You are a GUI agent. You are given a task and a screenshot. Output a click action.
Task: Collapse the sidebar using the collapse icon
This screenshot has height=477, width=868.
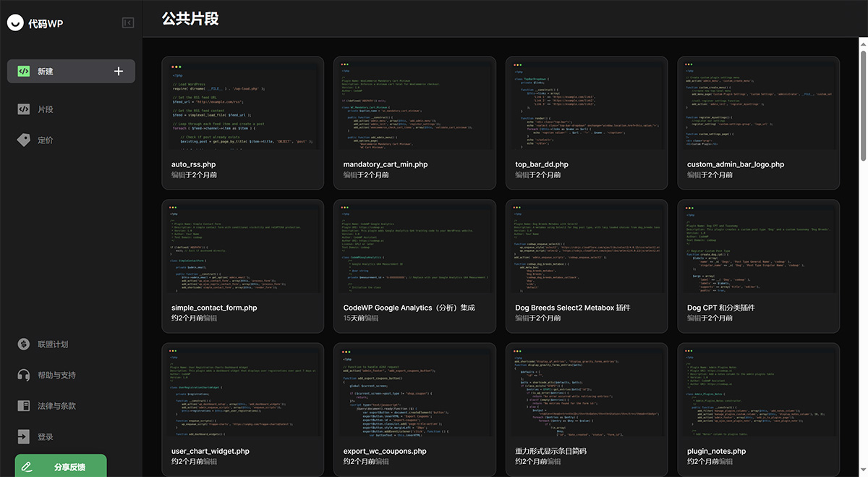point(128,22)
